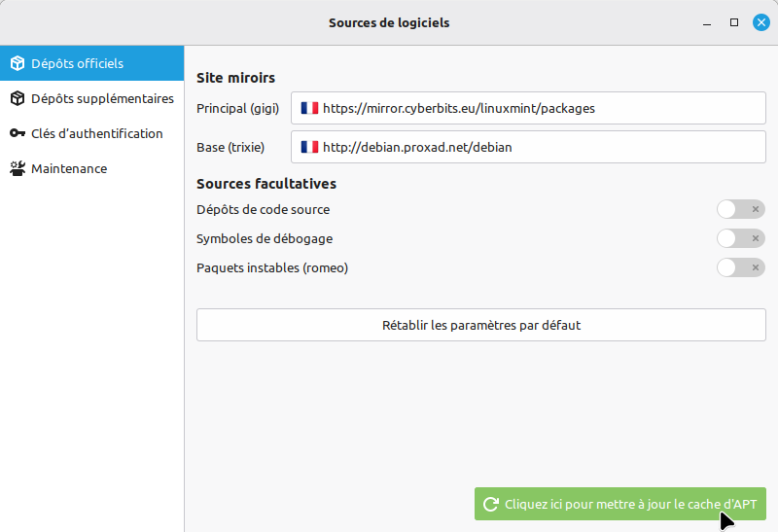Turn on Paquets instables (romeo) switch
Image resolution: width=778 pixels, height=532 pixels.
click(740, 267)
